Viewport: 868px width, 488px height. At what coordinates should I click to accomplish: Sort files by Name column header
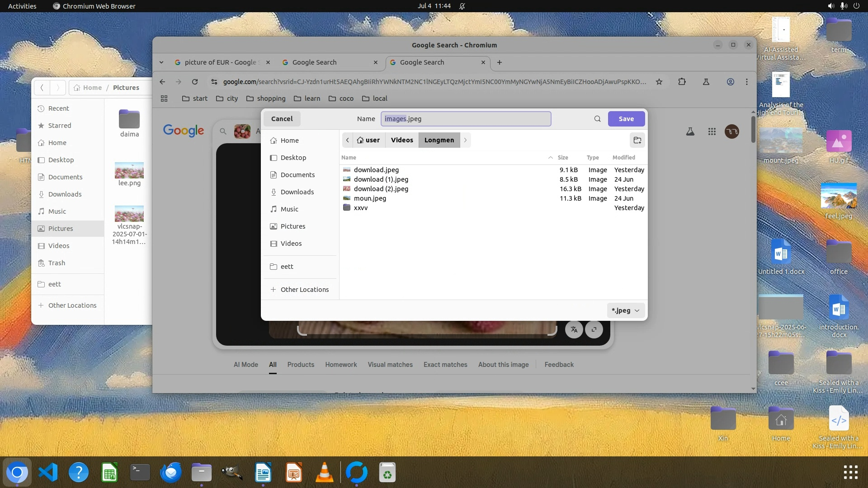coord(349,157)
